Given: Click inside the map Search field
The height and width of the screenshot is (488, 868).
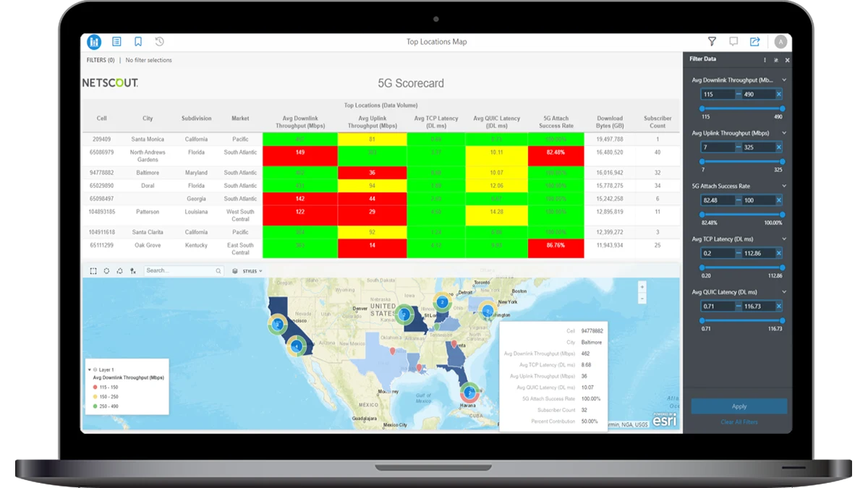Looking at the screenshot, I should 181,271.
